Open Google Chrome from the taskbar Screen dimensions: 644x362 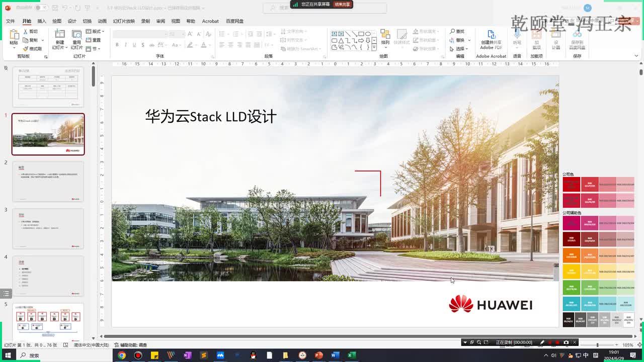point(122,355)
